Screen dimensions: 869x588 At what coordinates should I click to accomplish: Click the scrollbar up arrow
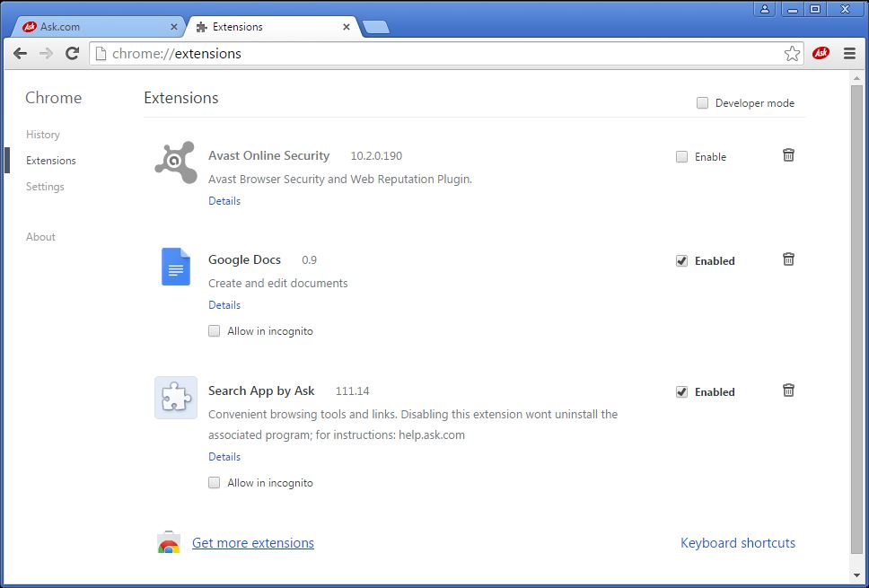point(856,77)
